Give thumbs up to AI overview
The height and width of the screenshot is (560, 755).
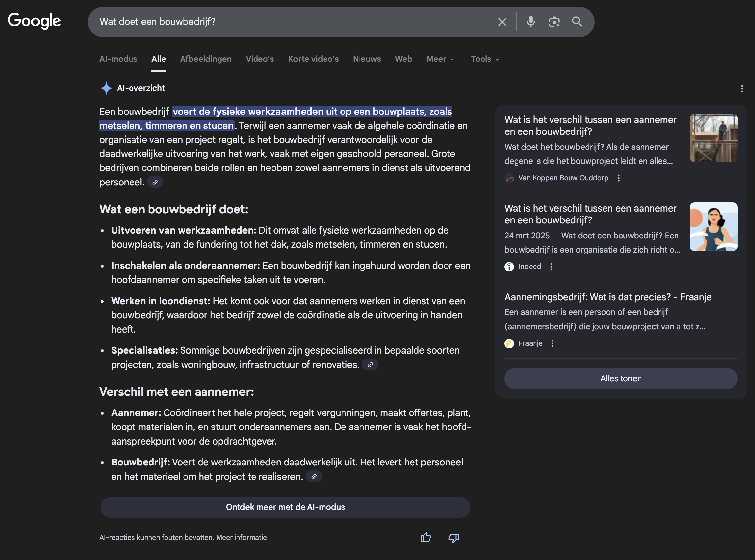pos(426,537)
